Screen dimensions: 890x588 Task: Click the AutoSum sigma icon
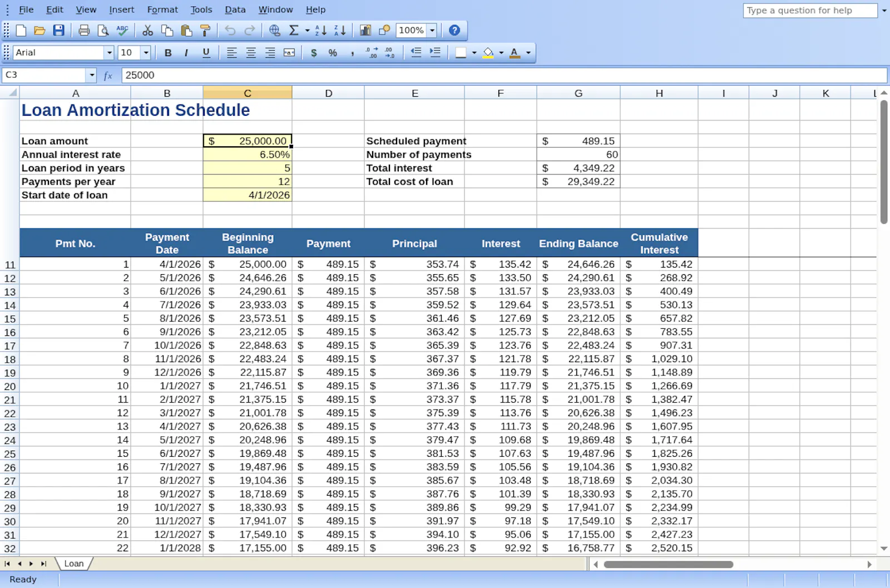click(x=294, y=31)
